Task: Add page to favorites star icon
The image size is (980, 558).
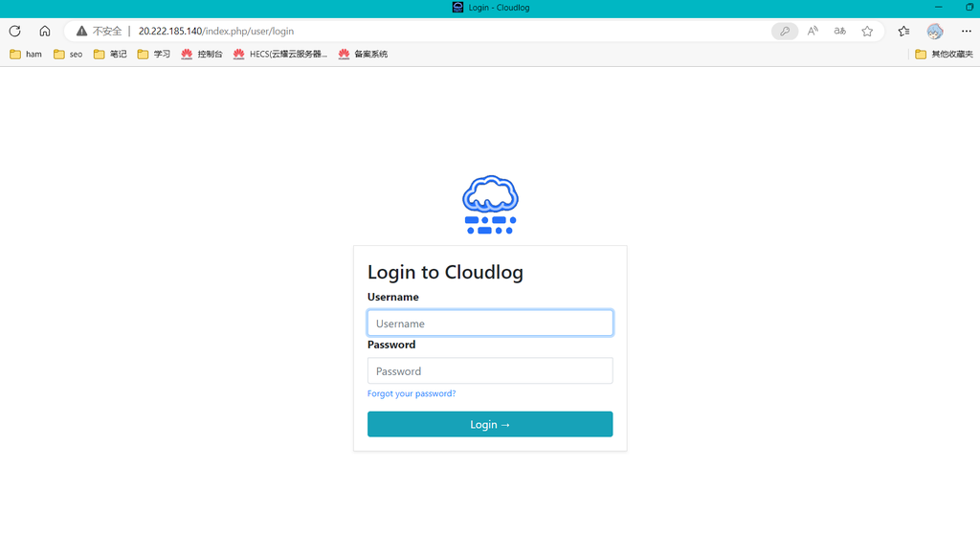Action: (867, 32)
